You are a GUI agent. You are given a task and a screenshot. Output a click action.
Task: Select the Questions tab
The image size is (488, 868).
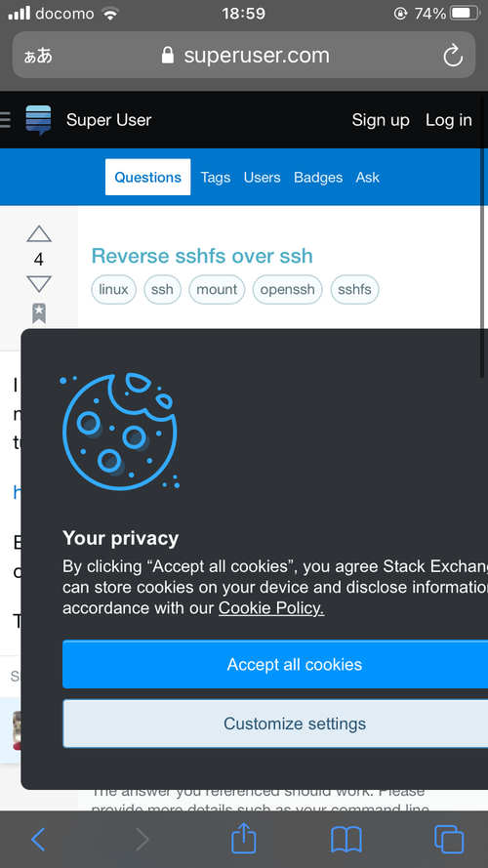(147, 177)
